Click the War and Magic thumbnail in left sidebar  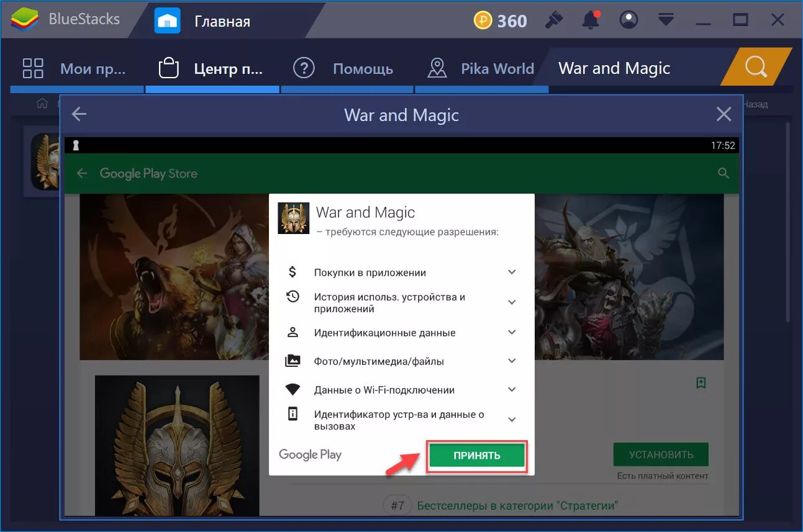click(x=46, y=161)
